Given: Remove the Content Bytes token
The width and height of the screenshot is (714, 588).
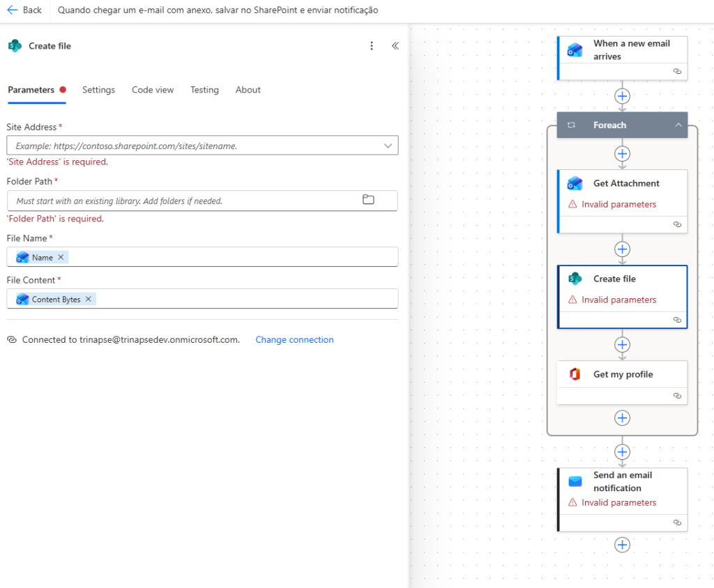Looking at the screenshot, I should pos(89,299).
